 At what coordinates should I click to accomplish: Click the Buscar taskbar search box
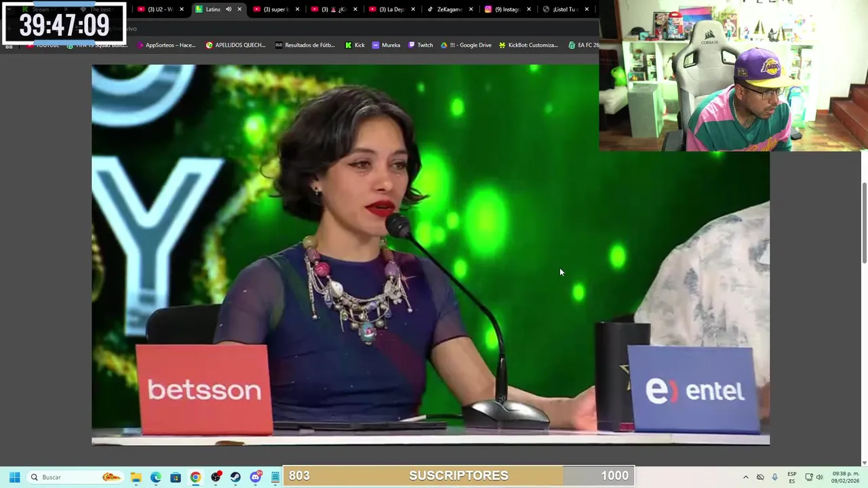76,477
